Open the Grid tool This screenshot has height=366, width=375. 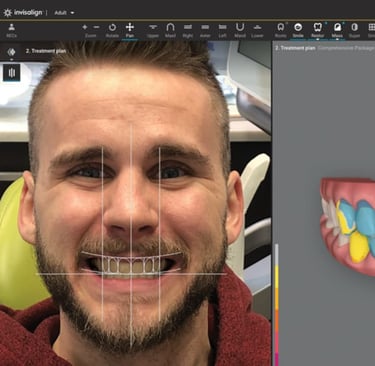tap(371, 30)
